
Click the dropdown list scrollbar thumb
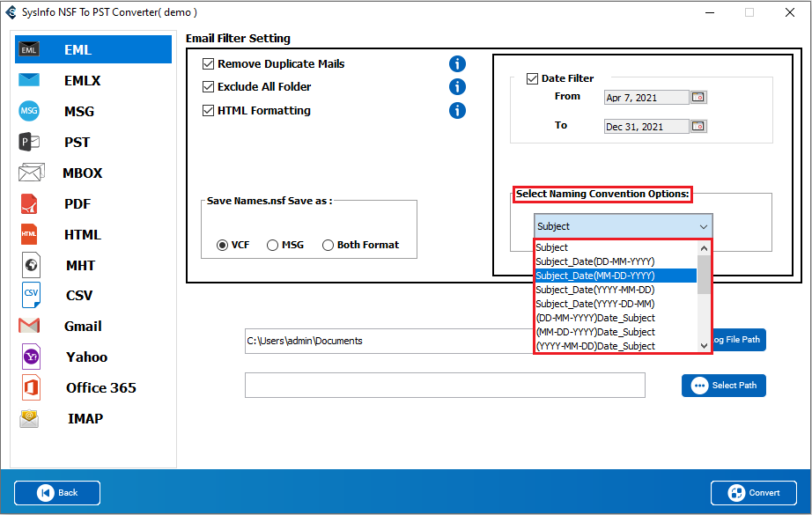pyautogui.click(x=704, y=275)
